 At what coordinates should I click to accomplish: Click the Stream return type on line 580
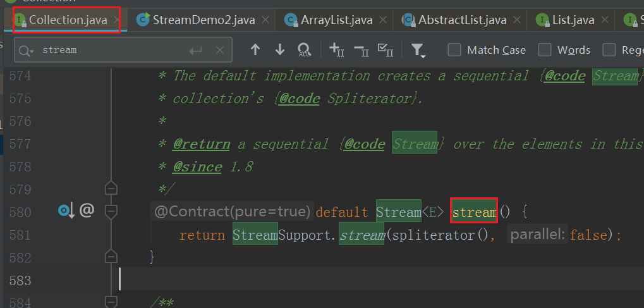point(399,213)
